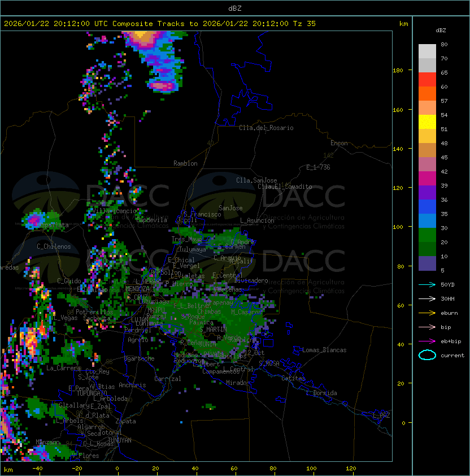Click the magenta eb+bip arrow in legend
Image resolution: width=470 pixels, height=476 pixels.
427,341
